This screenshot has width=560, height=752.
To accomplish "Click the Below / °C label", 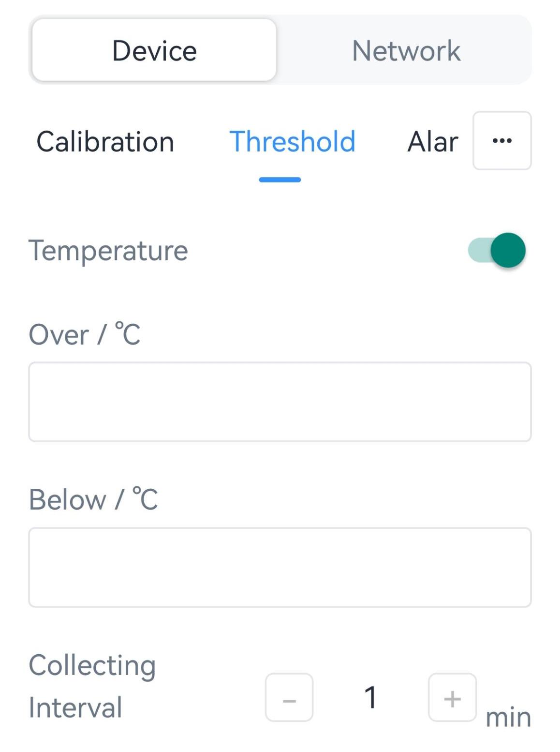I will point(93,499).
